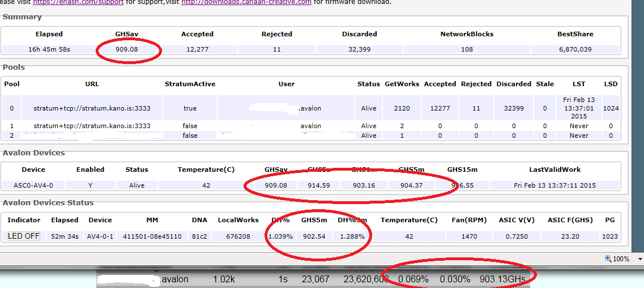Click DH%5m value 1.288%
644x288 pixels.
click(x=351, y=236)
